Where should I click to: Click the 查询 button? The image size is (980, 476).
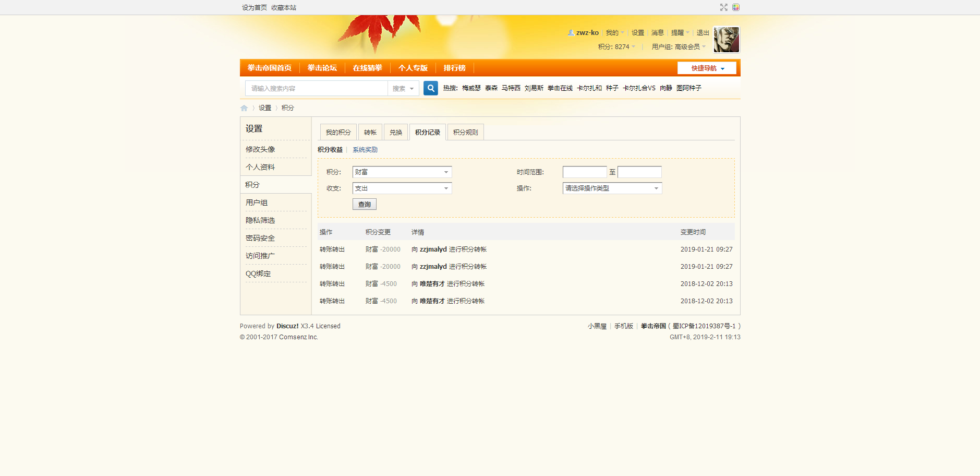coord(365,204)
